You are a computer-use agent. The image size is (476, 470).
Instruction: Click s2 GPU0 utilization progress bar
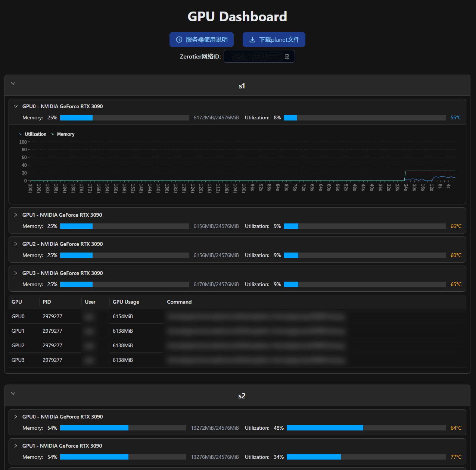click(x=366, y=428)
